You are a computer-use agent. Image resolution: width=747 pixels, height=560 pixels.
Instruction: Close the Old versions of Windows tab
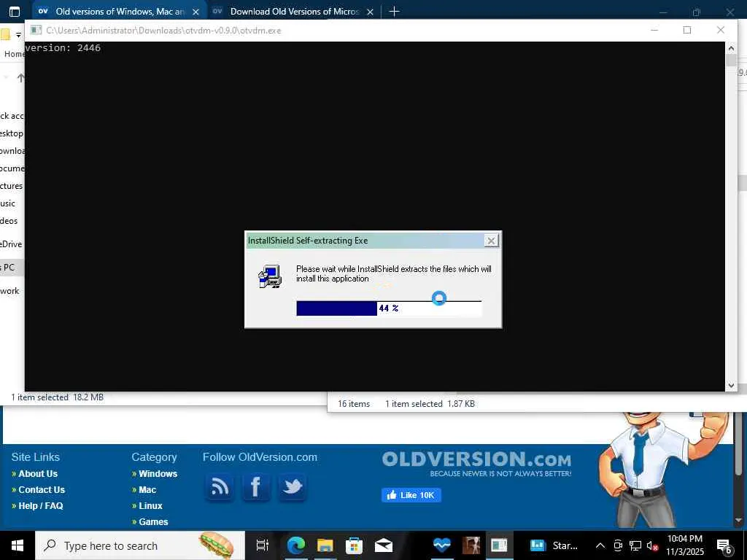tap(196, 12)
